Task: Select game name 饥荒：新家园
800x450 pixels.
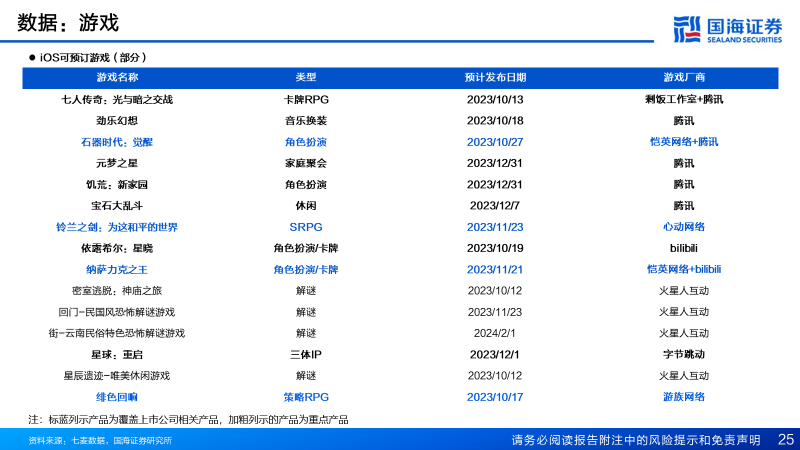Action: pyautogui.click(x=117, y=185)
